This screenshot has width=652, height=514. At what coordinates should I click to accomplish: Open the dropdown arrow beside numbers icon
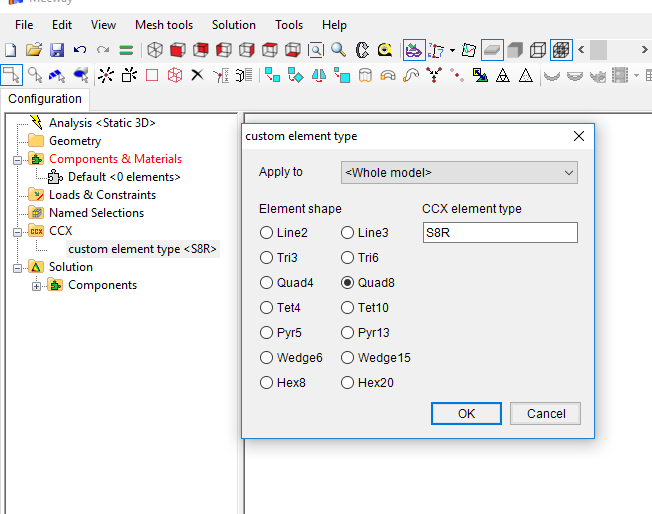[452, 51]
